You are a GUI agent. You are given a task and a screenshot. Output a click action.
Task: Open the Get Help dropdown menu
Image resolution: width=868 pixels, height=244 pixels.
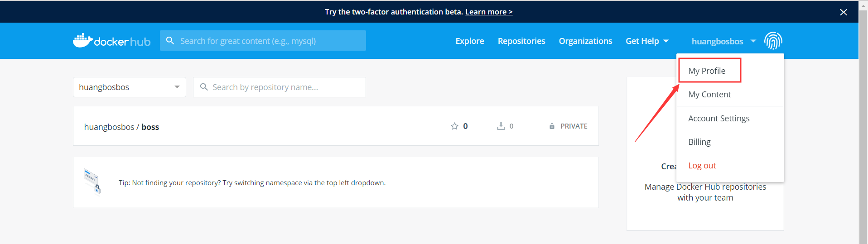point(647,41)
